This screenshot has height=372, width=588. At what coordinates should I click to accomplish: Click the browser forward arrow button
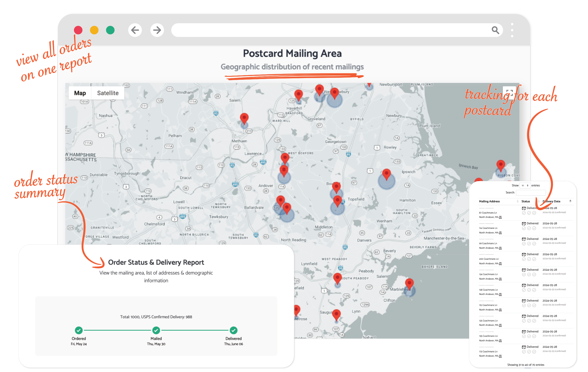157,30
